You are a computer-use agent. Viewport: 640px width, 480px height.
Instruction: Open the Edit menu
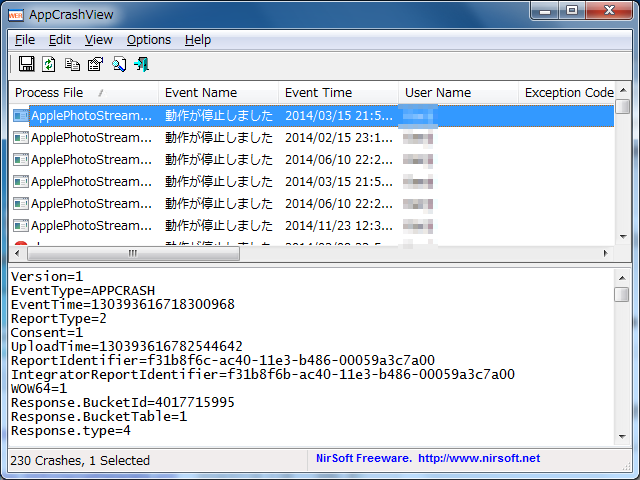click(x=60, y=40)
